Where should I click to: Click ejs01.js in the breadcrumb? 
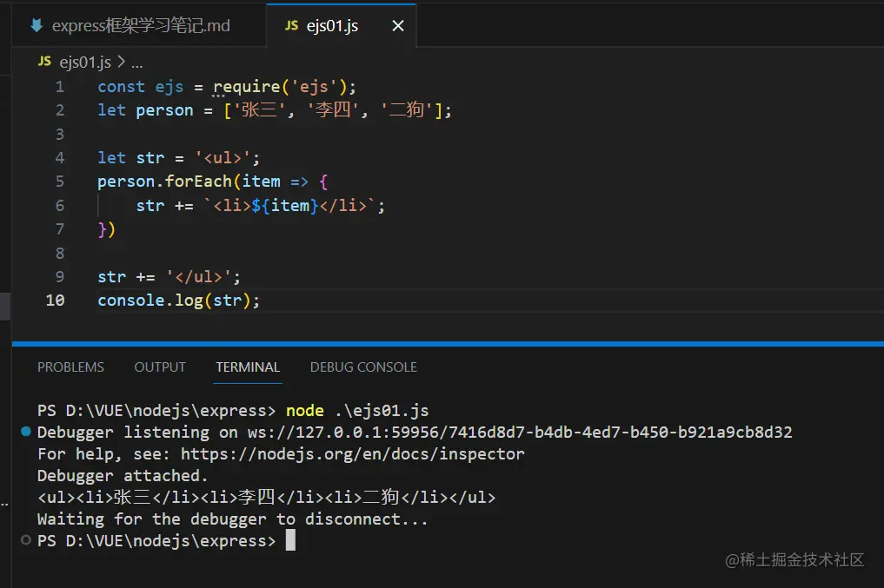[85, 62]
